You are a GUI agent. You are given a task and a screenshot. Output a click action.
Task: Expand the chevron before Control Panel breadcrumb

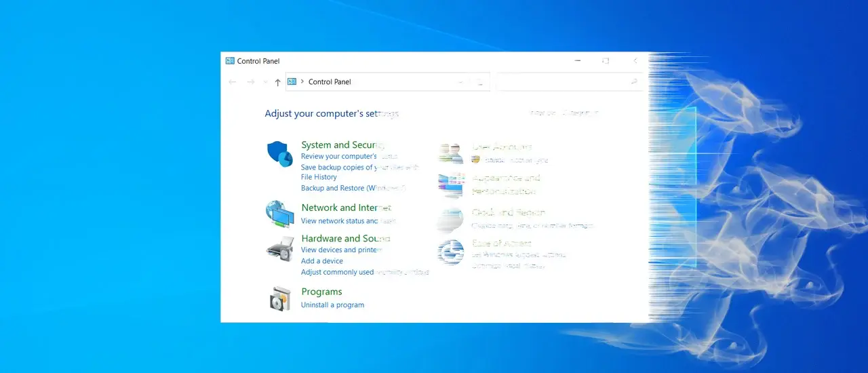coord(302,82)
